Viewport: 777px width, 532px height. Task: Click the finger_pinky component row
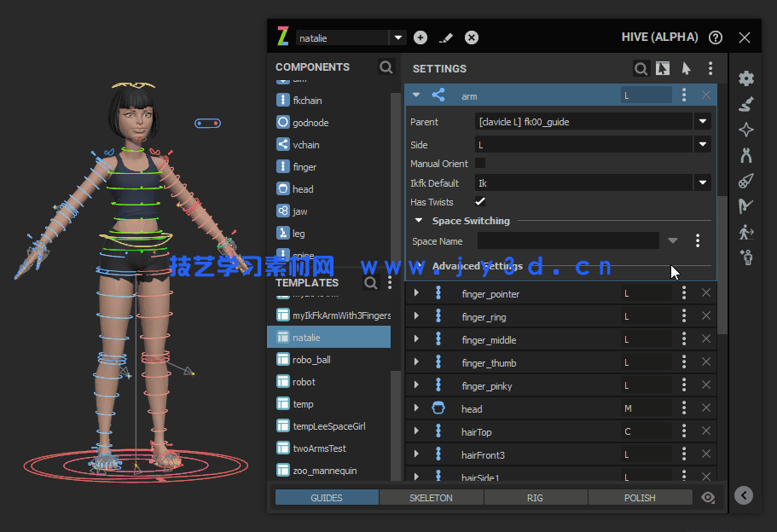tap(561, 385)
